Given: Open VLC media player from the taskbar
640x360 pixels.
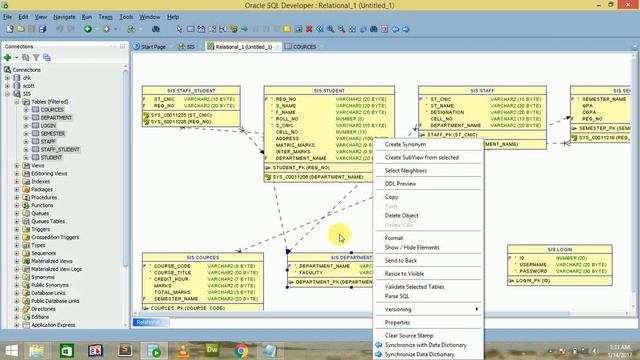Looking at the screenshot, I should [x=183, y=351].
